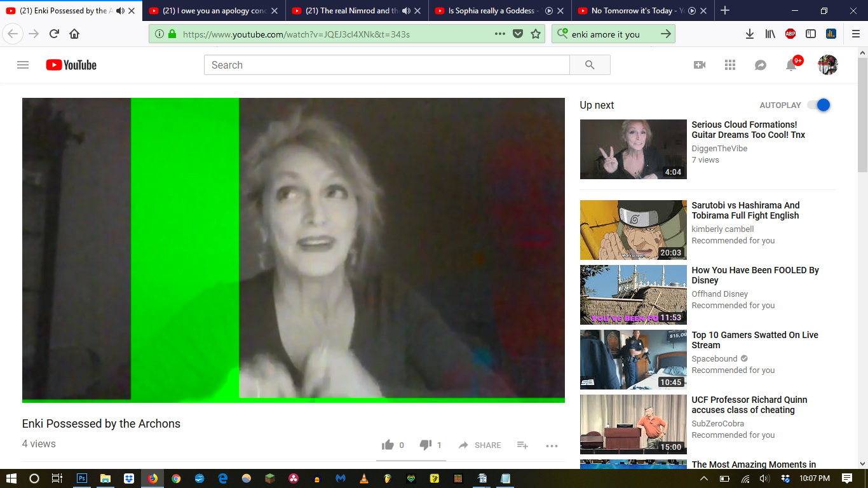Image resolution: width=868 pixels, height=488 pixels.
Task: Mute the Enki Possessed tab speaker icon
Action: point(120,11)
